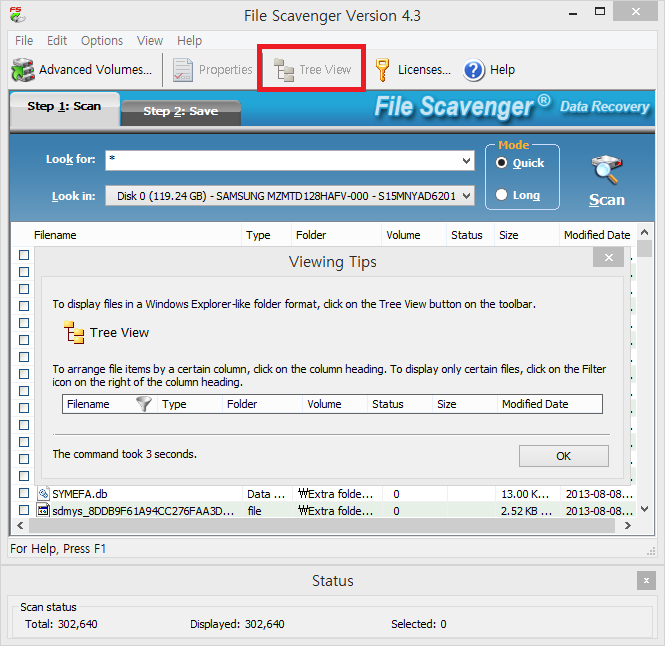Switch to Tree View from the toolbar
The width and height of the screenshot is (665, 646).
[x=312, y=70]
